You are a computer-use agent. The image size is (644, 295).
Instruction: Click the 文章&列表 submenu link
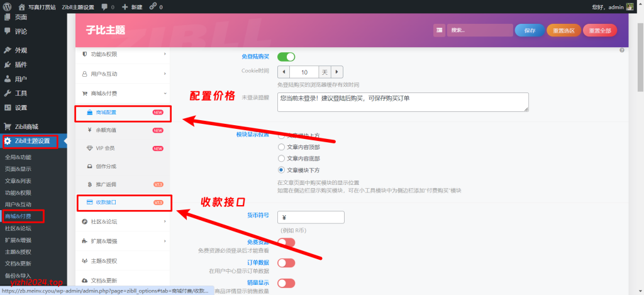pyautogui.click(x=18, y=181)
